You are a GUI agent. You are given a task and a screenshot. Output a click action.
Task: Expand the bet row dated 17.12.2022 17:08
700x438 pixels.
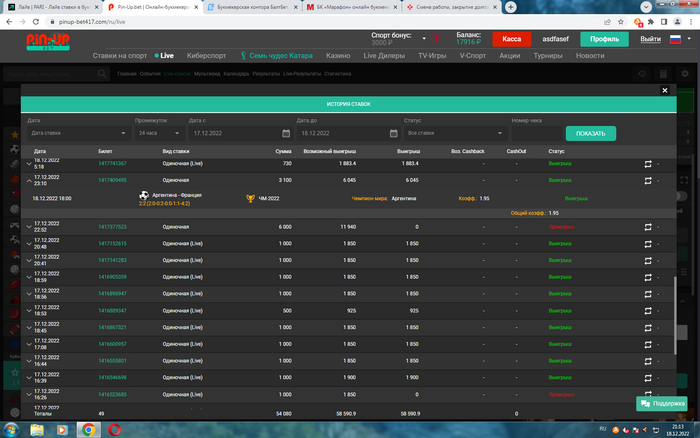coord(29,345)
